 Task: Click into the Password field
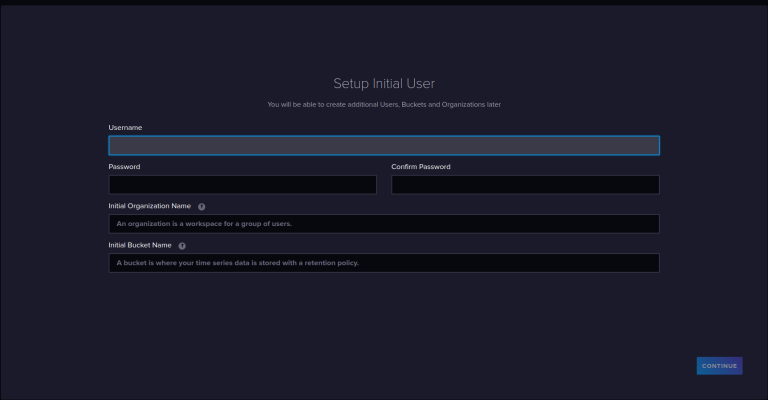[x=242, y=184]
